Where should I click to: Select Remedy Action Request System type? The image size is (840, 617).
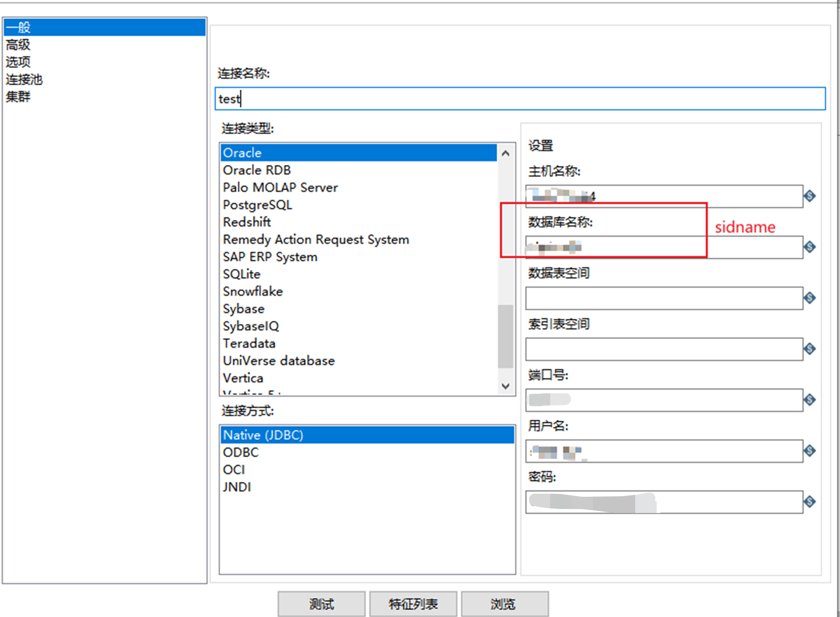click(359, 239)
